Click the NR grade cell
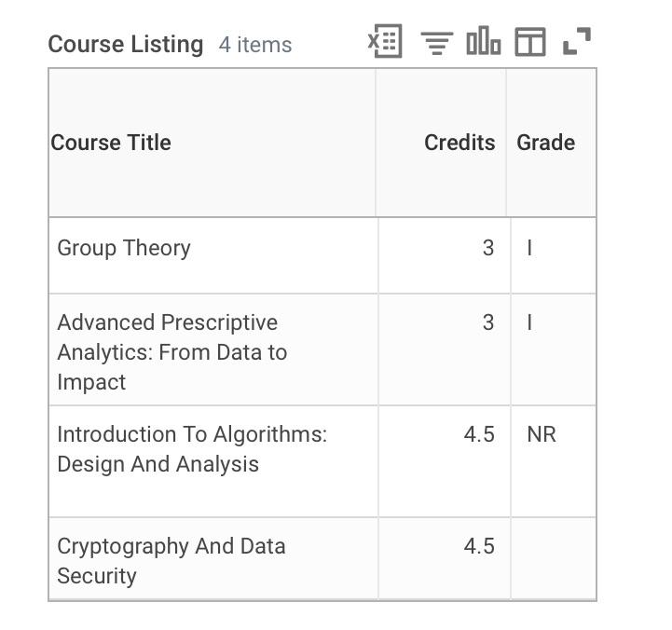 [x=542, y=434]
